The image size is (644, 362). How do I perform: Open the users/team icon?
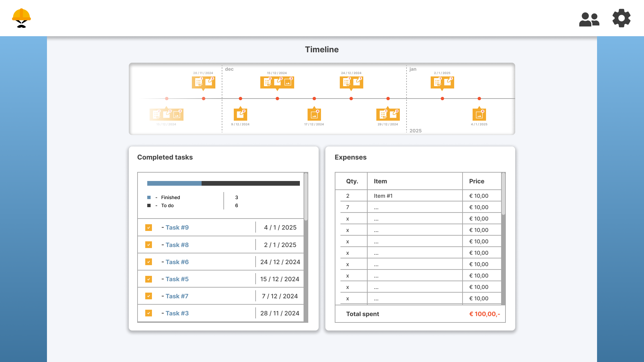tap(589, 19)
